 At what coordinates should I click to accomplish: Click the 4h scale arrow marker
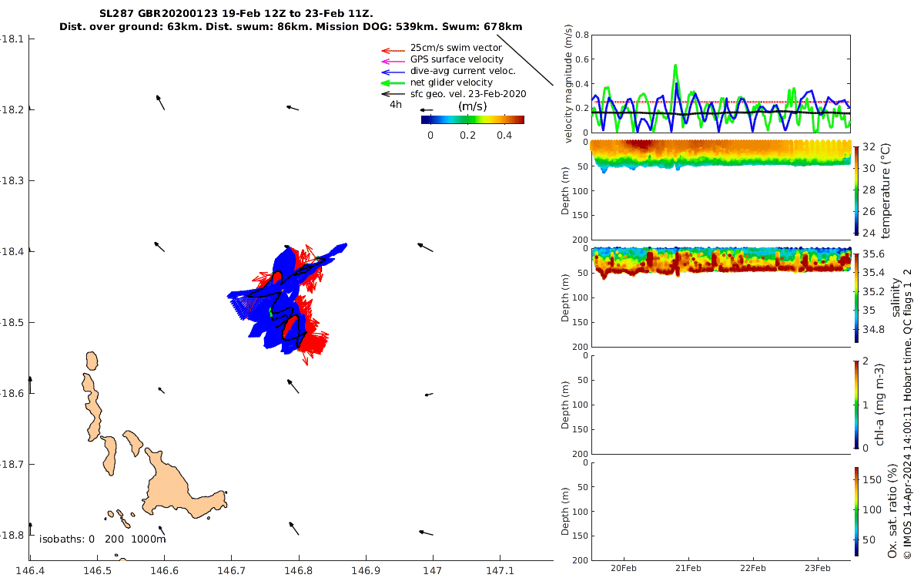coord(426,110)
